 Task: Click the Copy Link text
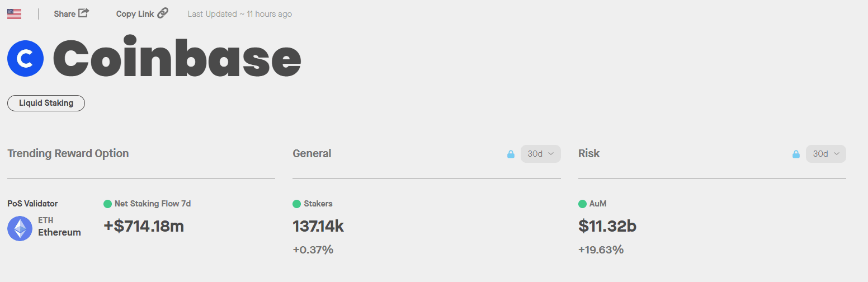[135, 14]
